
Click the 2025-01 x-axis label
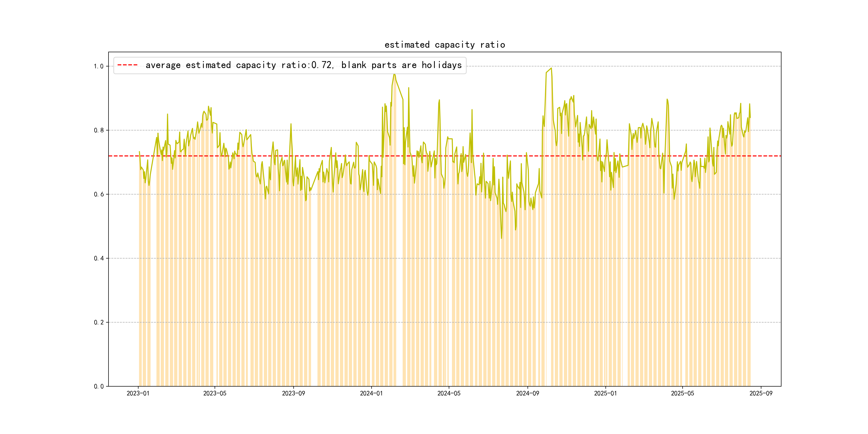click(x=605, y=393)
